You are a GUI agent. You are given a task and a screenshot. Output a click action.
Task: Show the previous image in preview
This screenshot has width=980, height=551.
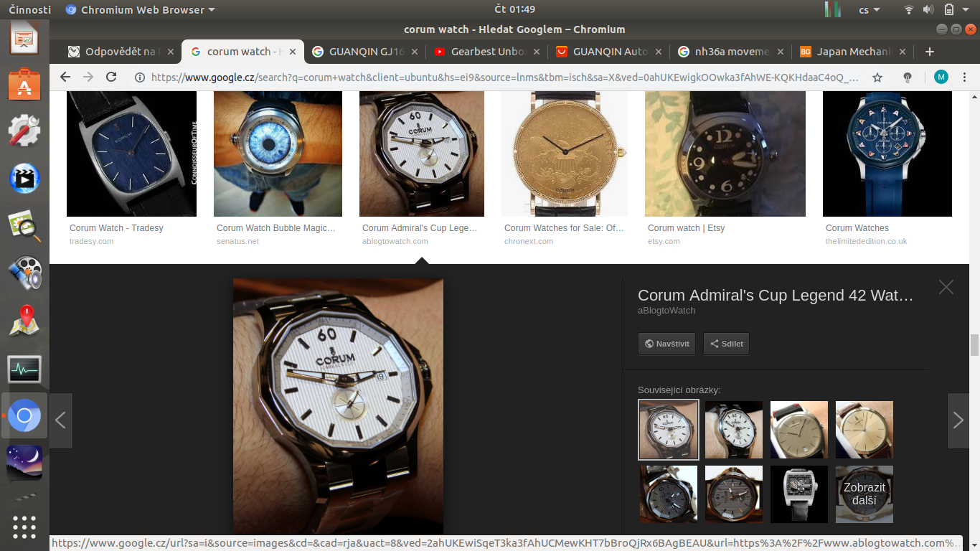[x=61, y=420]
